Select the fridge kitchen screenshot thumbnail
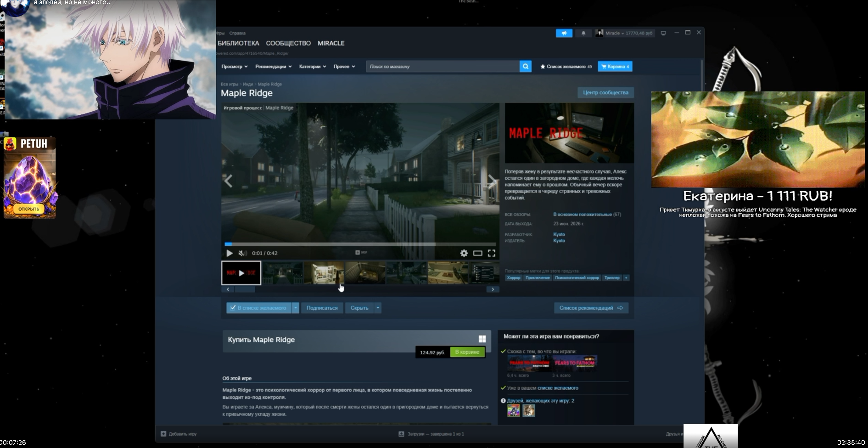This screenshot has width=868, height=448. (x=324, y=273)
